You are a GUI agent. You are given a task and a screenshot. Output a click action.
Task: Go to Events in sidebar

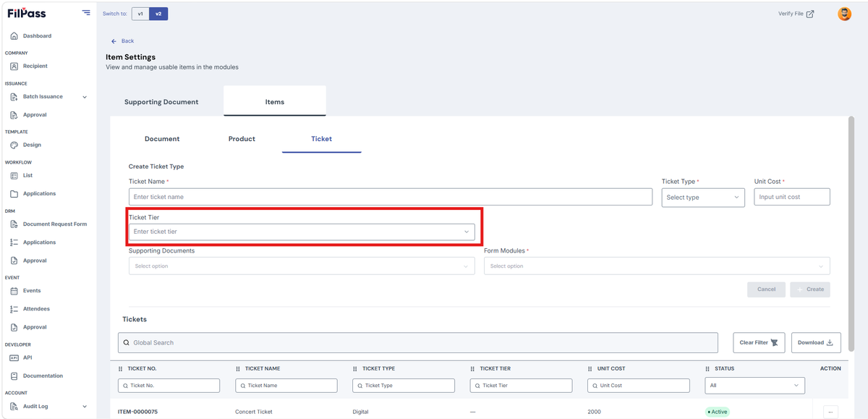click(x=32, y=290)
